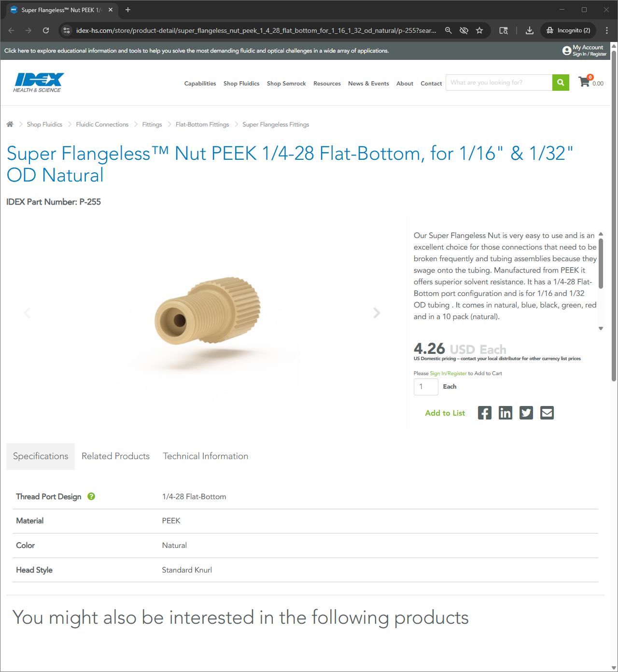618x672 pixels.
Task: Focus the quantity input field
Action: pos(426,387)
